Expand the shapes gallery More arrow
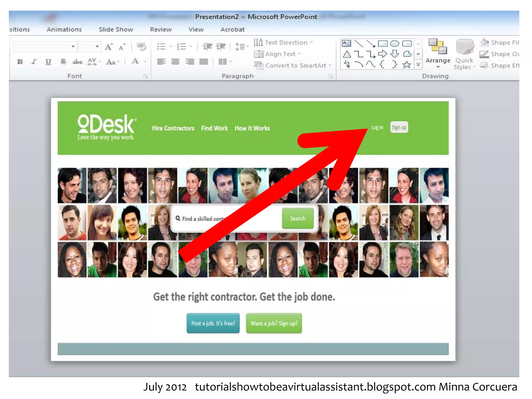The width and height of the screenshot is (532, 399). tap(418, 65)
